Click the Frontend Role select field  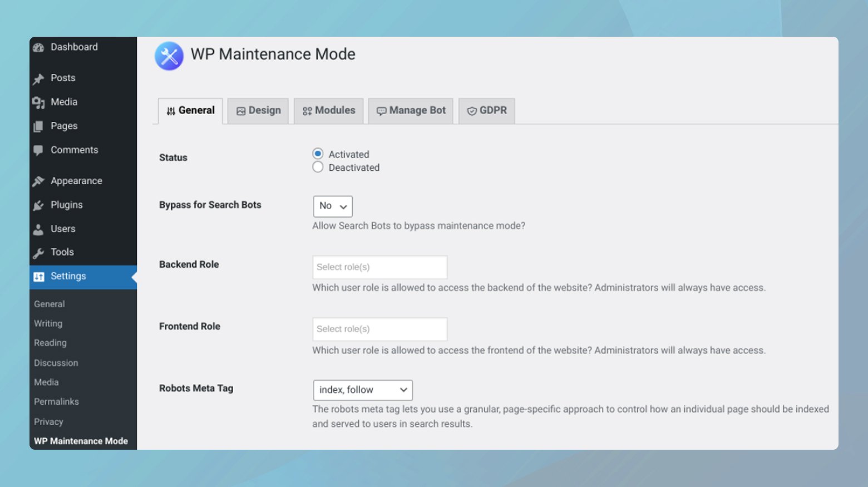380,329
